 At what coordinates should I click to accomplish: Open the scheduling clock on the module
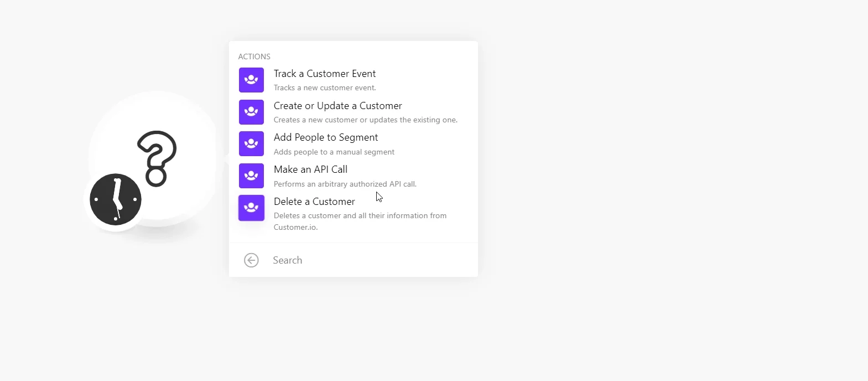tap(116, 199)
